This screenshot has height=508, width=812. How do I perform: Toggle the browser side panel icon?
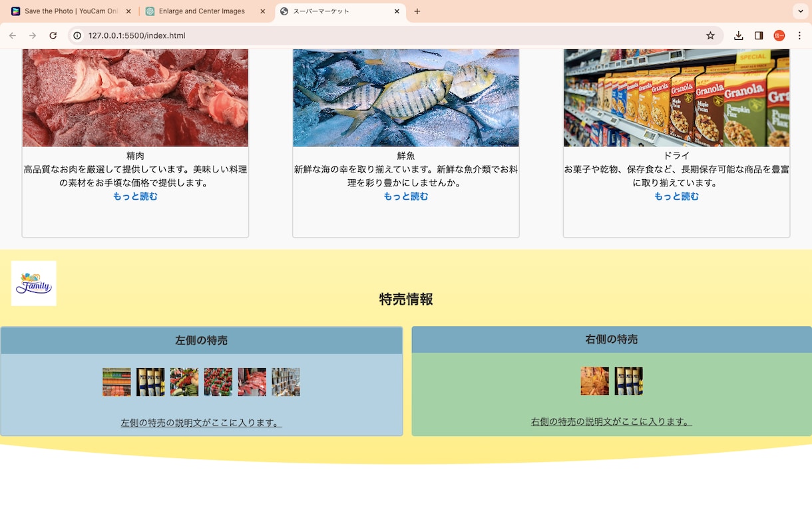[759, 36]
